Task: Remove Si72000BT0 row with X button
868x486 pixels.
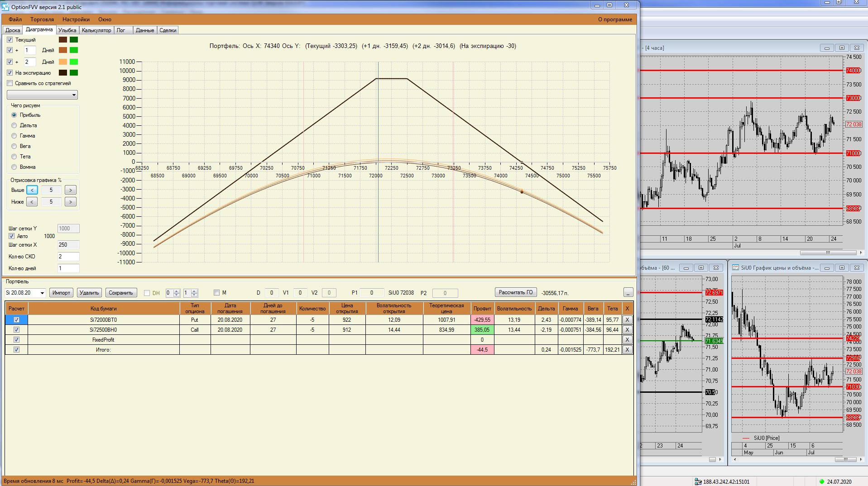Action: point(627,320)
